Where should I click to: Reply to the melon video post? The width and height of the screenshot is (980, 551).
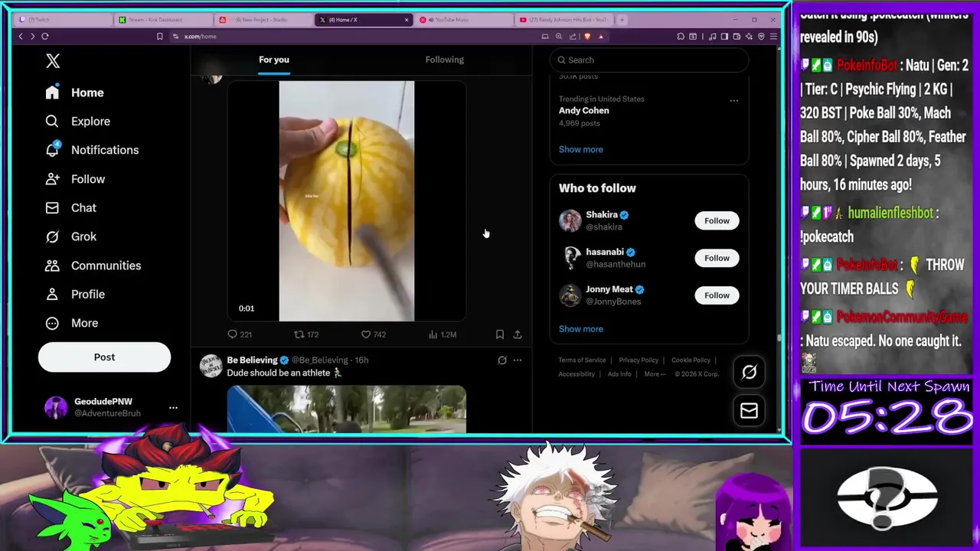point(240,334)
